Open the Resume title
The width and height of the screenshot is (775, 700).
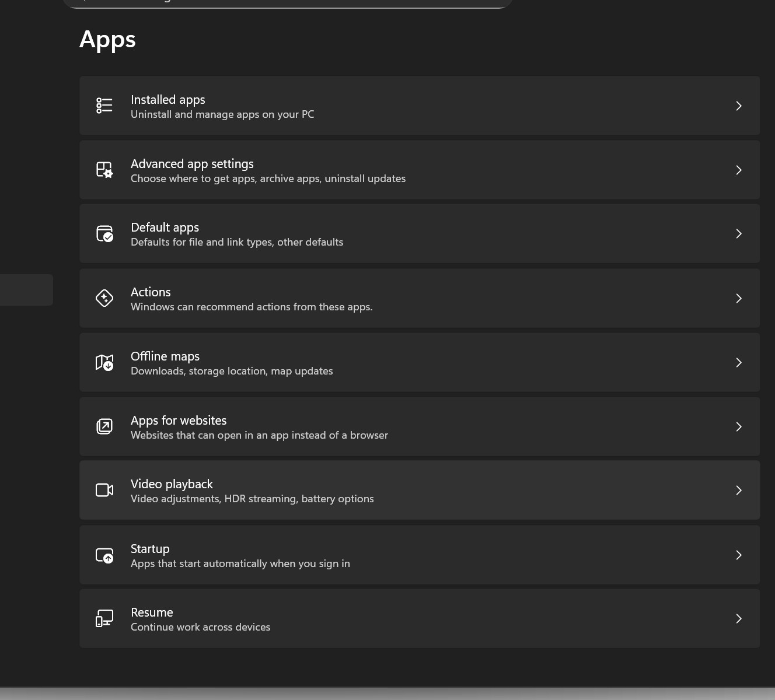(152, 612)
